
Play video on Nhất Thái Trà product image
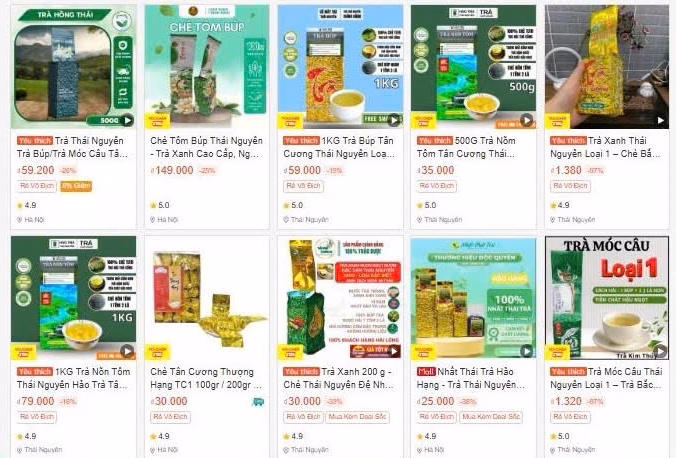point(526,351)
